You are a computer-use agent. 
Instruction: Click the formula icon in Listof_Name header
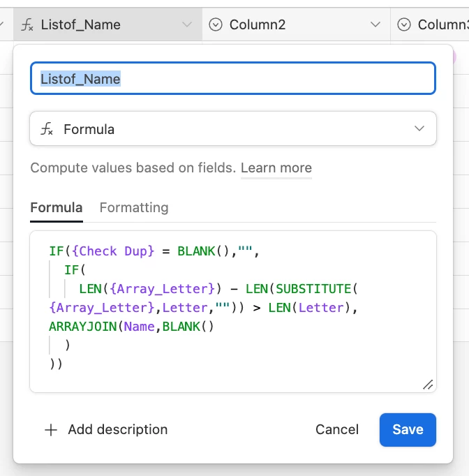(27, 24)
